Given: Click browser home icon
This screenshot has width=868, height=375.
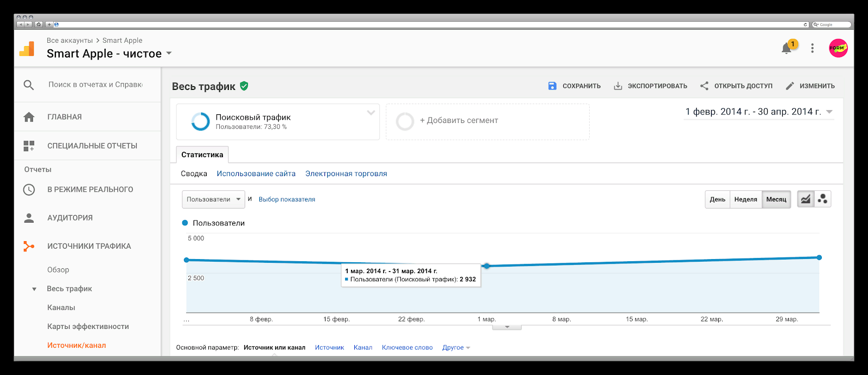Looking at the screenshot, I should coord(39,24).
